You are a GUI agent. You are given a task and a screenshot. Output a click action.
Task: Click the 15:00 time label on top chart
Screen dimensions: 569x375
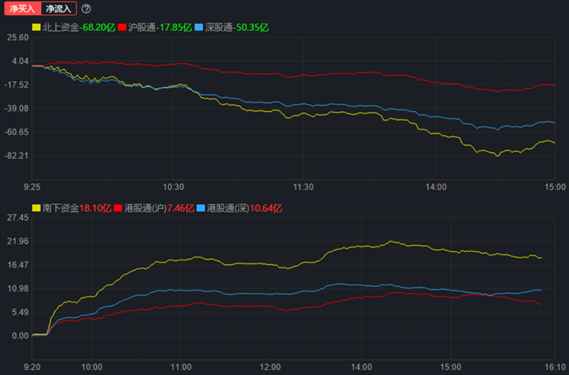point(555,187)
